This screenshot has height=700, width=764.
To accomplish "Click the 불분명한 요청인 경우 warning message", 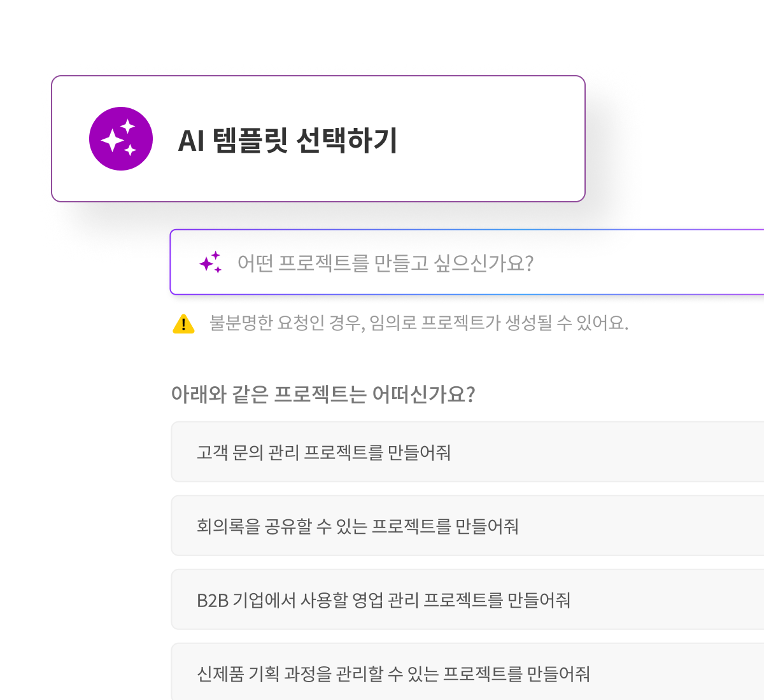I will pos(419,323).
